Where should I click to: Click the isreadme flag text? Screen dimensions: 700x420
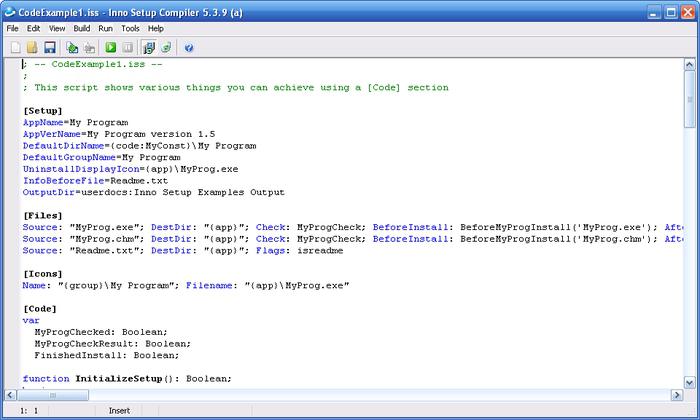point(320,250)
